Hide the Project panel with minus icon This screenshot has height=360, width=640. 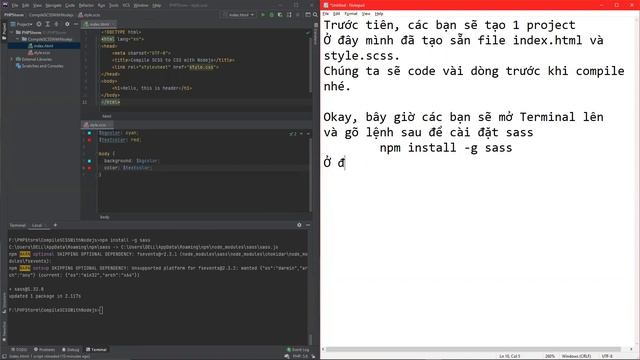[76, 24]
